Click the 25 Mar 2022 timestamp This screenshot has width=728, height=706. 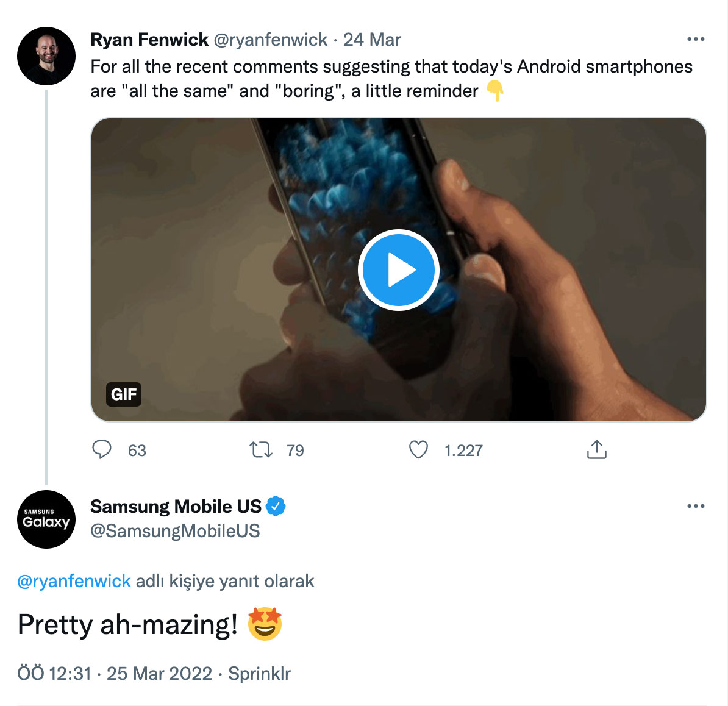pyautogui.click(x=159, y=674)
